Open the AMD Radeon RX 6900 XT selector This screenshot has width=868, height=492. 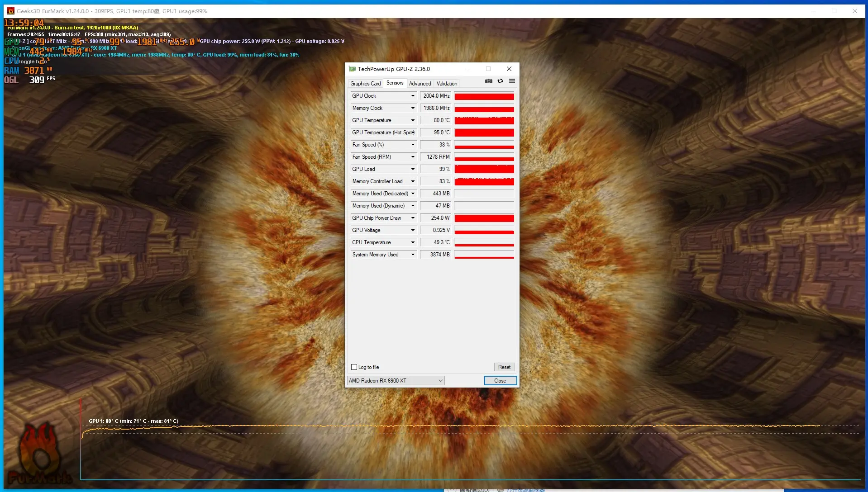click(396, 381)
